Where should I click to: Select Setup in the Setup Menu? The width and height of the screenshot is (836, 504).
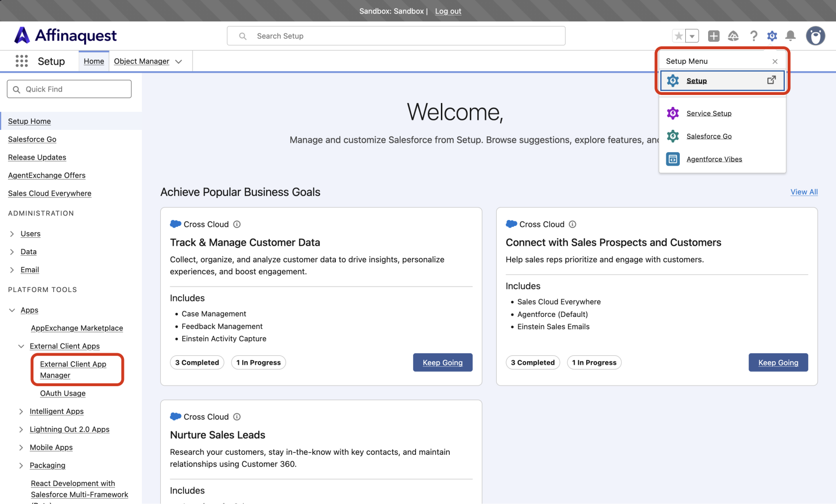pyautogui.click(x=722, y=81)
